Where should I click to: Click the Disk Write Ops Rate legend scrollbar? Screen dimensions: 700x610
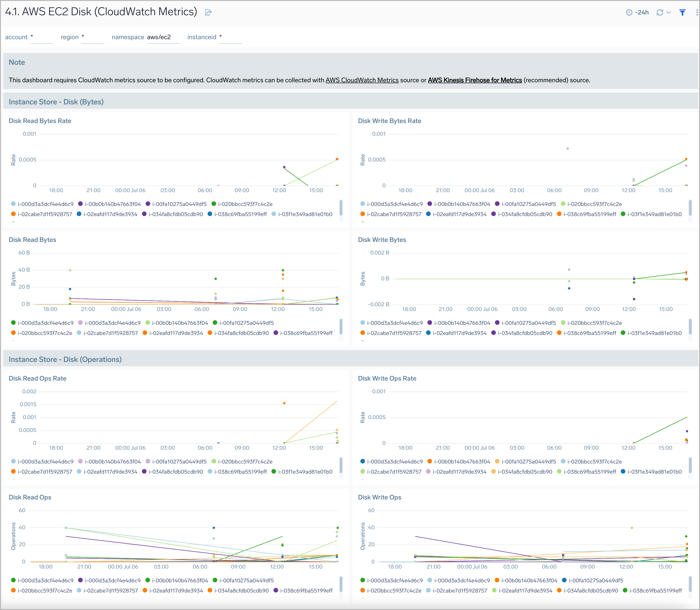(690, 466)
